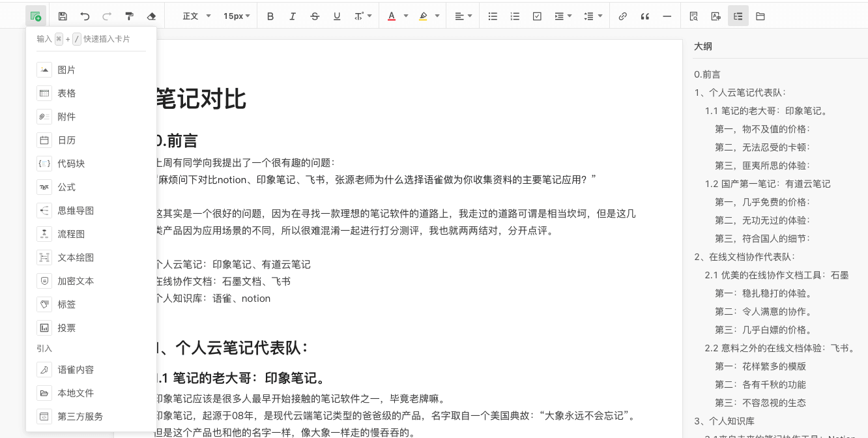Image resolution: width=868 pixels, height=438 pixels.
Task: Open the paragraph style 正文 dropdown
Action: click(x=196, y=16)
